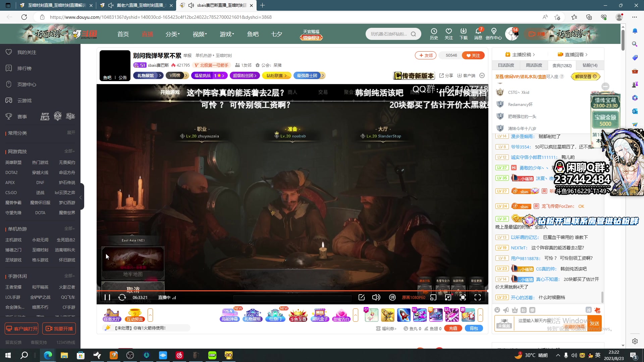Open 互动预言 prediction icon
The width and height of the screenshot is (644, 362).
click(x=135, y=315)
